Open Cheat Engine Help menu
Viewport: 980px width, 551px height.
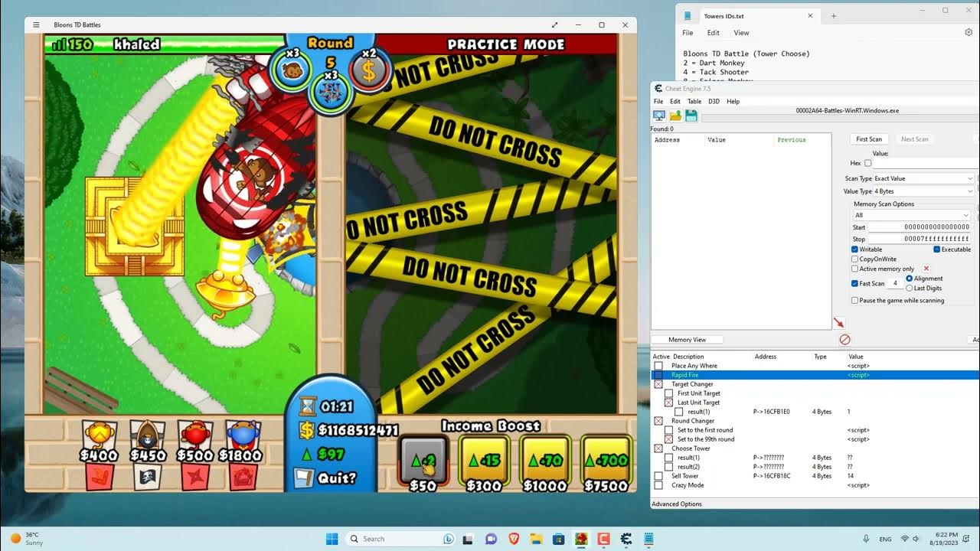coord(733,101)
